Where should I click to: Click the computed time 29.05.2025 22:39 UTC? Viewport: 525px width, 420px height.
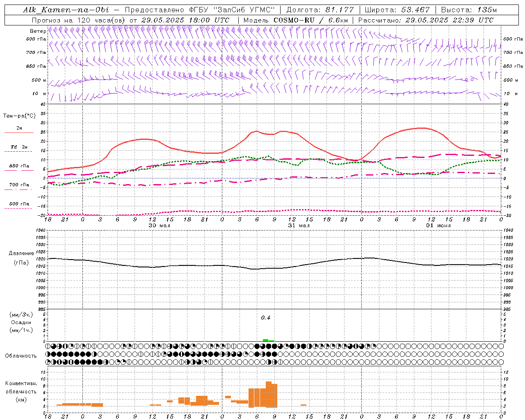coord(449,20)
